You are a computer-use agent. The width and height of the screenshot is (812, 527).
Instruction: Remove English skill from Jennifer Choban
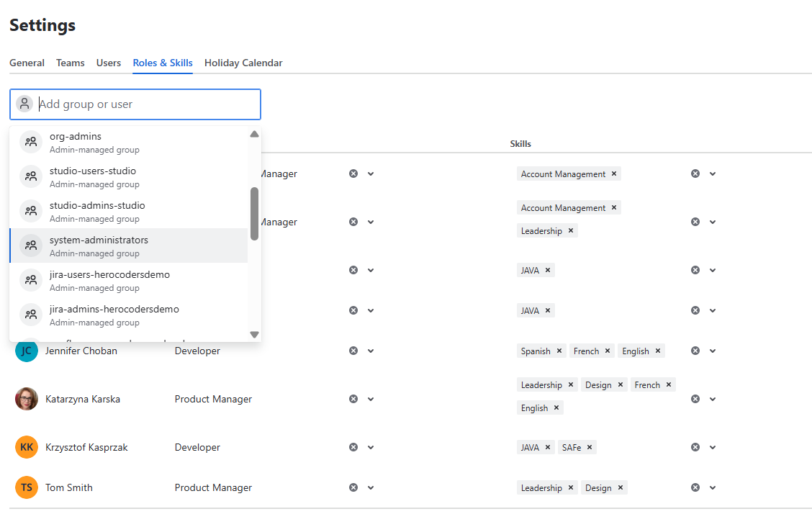pos(658,351)
